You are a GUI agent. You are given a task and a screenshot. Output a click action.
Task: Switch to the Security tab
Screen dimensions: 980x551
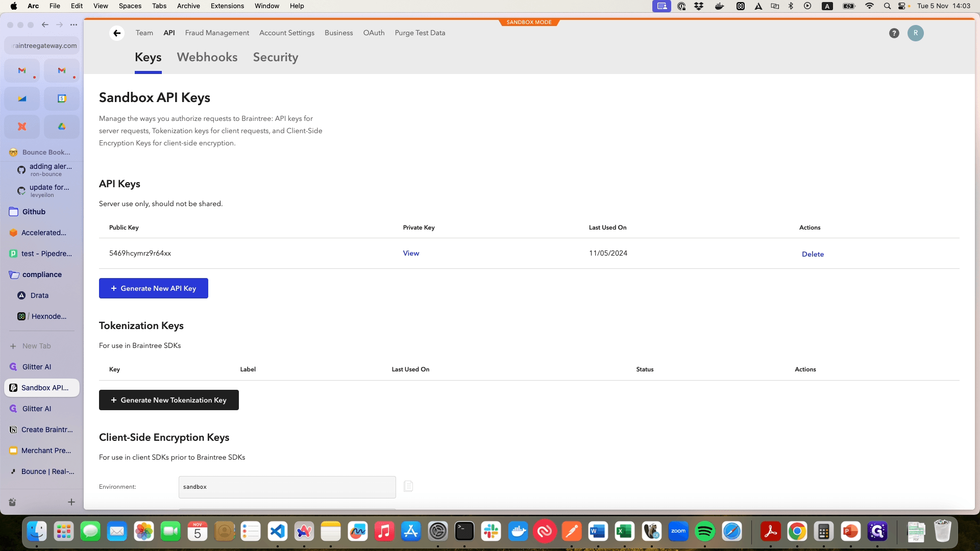pos(276,57)
